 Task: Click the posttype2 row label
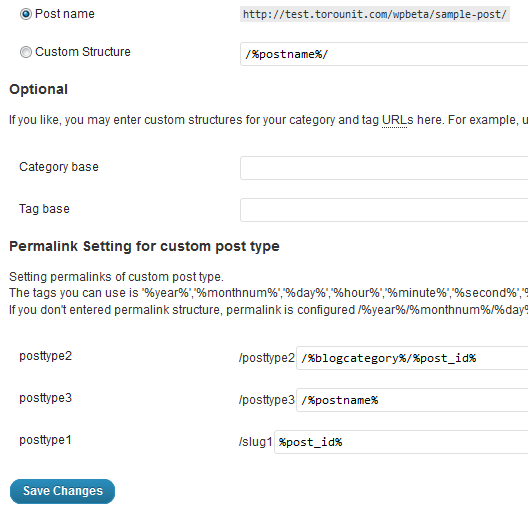45,356
